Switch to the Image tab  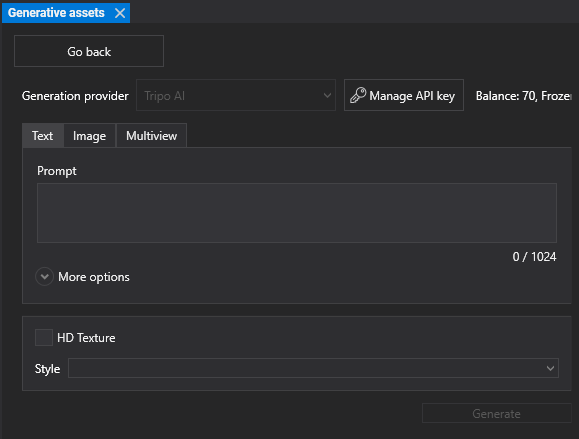point(89,136)
